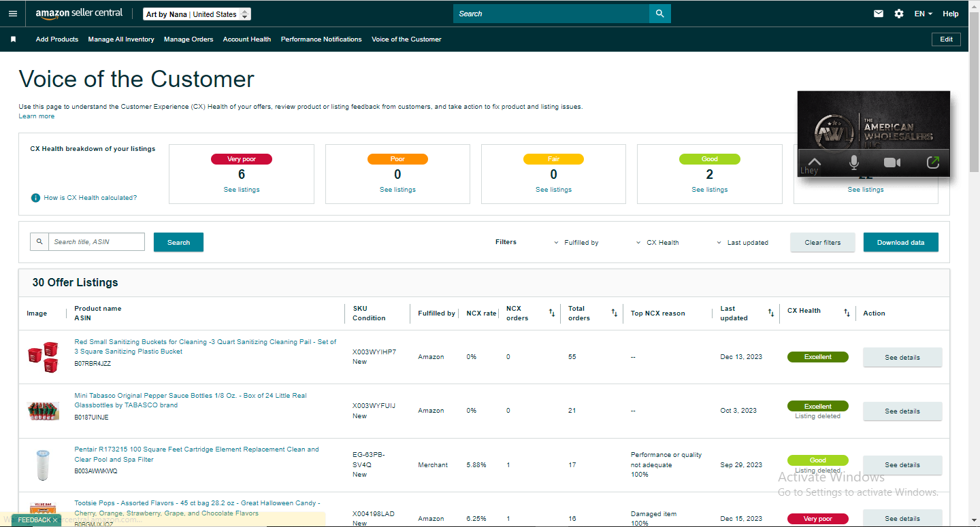Click ASIN text B07RBR4JZZ
This screenshot has height=527, width=980.
click(x=93, y=364)
